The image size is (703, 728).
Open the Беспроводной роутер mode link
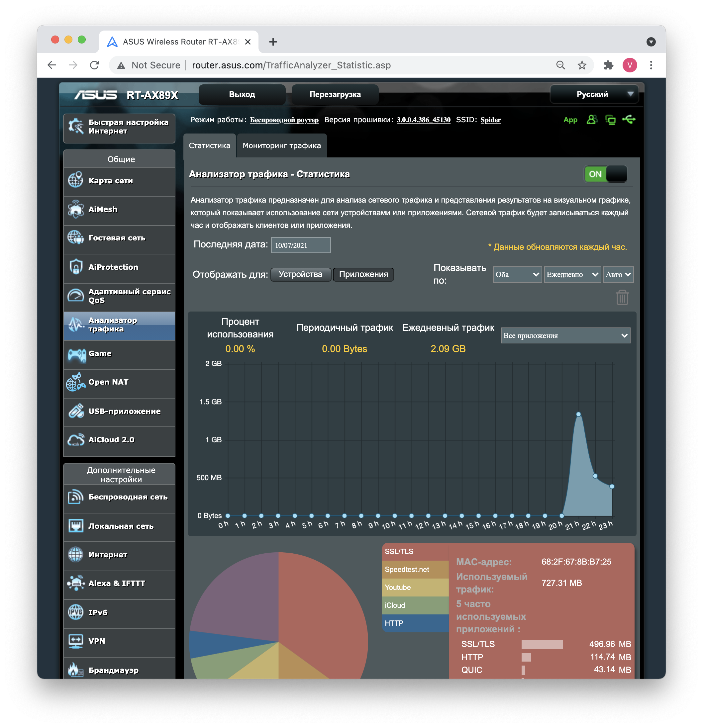pos(284,120)
